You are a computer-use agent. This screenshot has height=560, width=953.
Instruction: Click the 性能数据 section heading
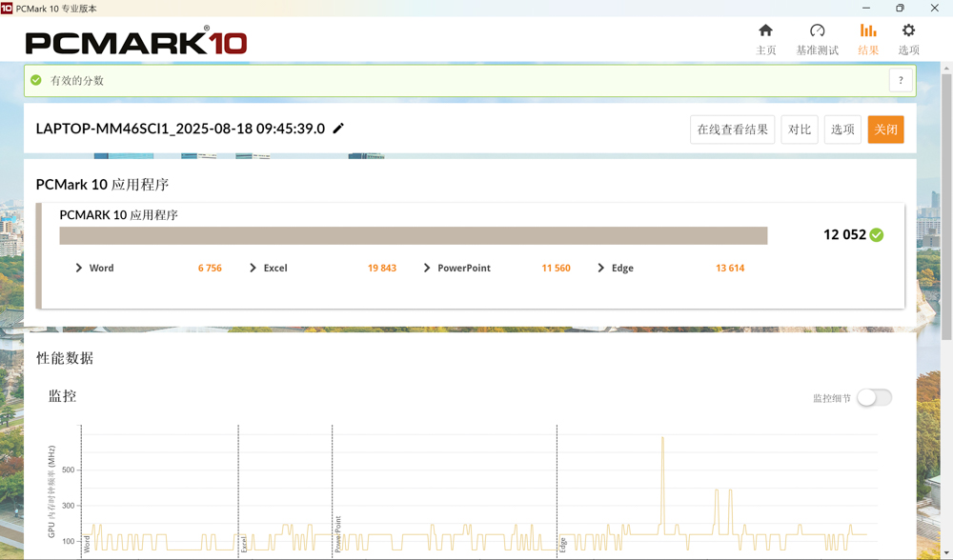coord(65,358)
